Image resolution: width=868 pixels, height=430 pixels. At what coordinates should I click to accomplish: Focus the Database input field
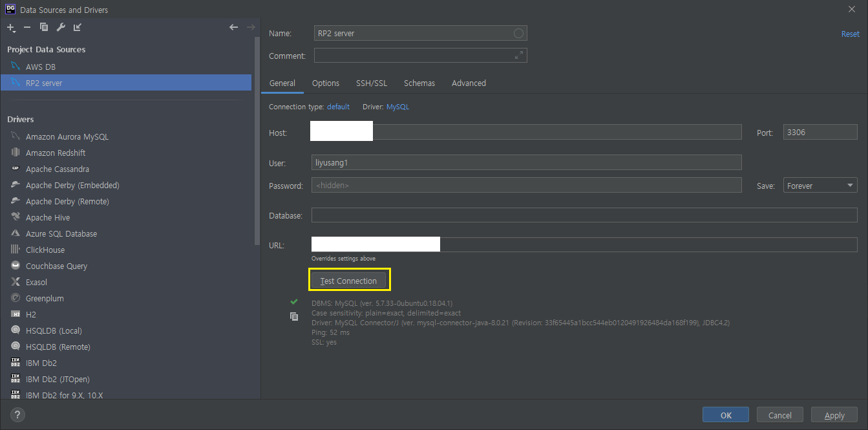tap(584, 215)
